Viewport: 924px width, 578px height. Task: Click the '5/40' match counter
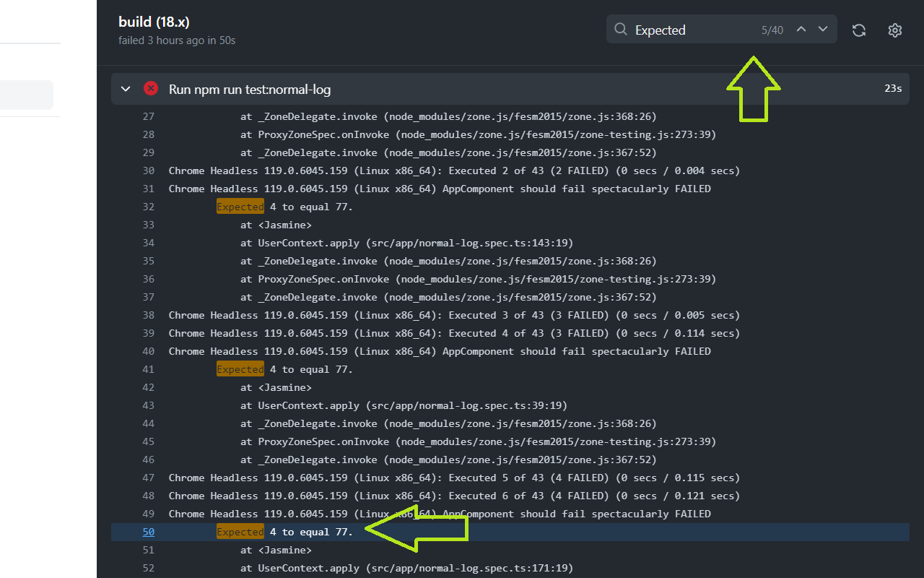[772, 30]
